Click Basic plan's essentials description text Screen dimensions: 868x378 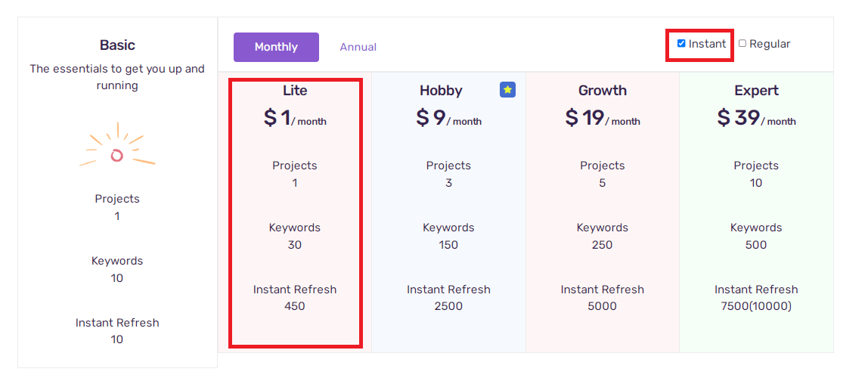[x=117, y=77]
